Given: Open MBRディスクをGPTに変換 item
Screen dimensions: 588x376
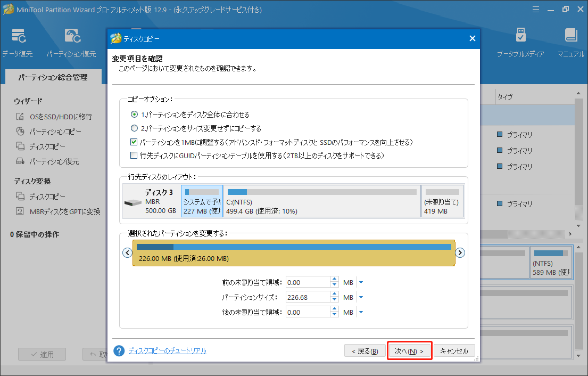Looking at the screenshot, I should tap(65, 211).
